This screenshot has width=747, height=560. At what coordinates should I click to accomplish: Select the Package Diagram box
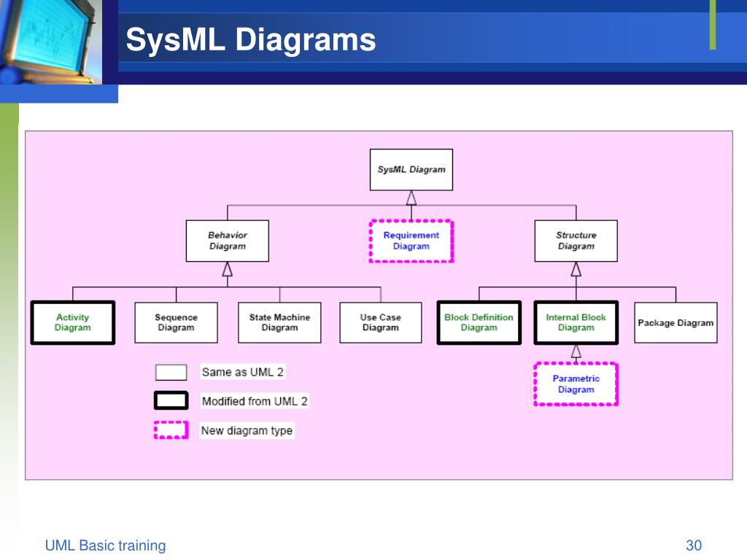pos(676,322)
